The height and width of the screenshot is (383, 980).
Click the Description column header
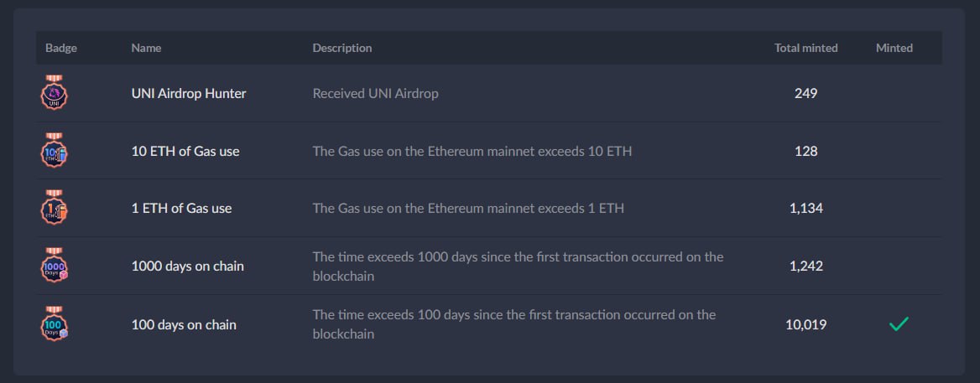tap(342, 48)
